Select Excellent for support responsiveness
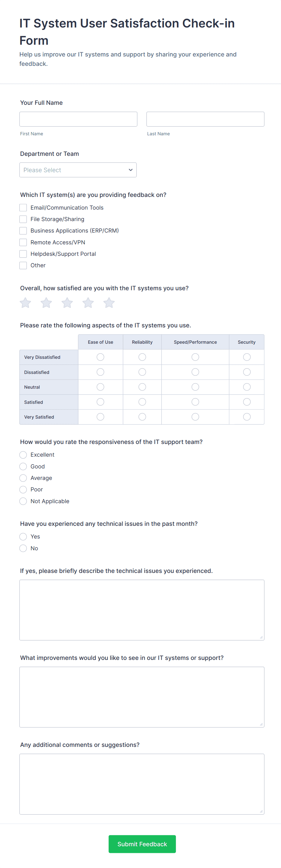 tap(23, 455)
